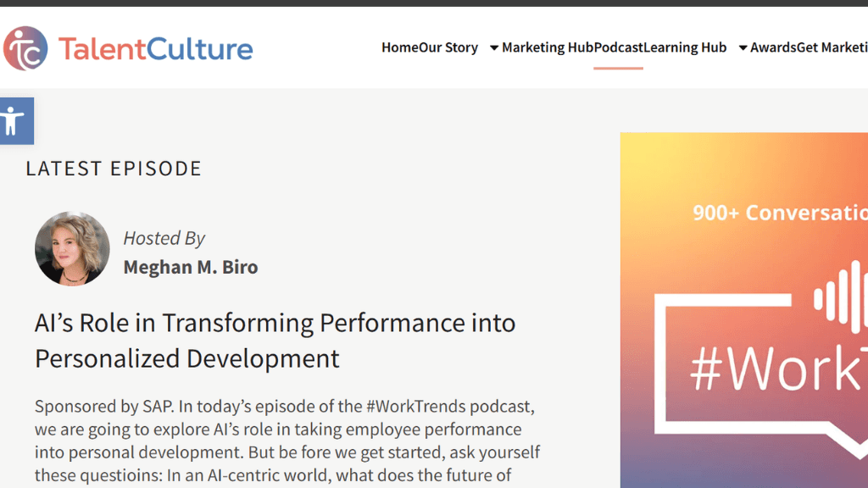The height and width of the screenshot is (488, 868).
Task: Click the TalentCulture wordmark text
Action: point(156,48)
